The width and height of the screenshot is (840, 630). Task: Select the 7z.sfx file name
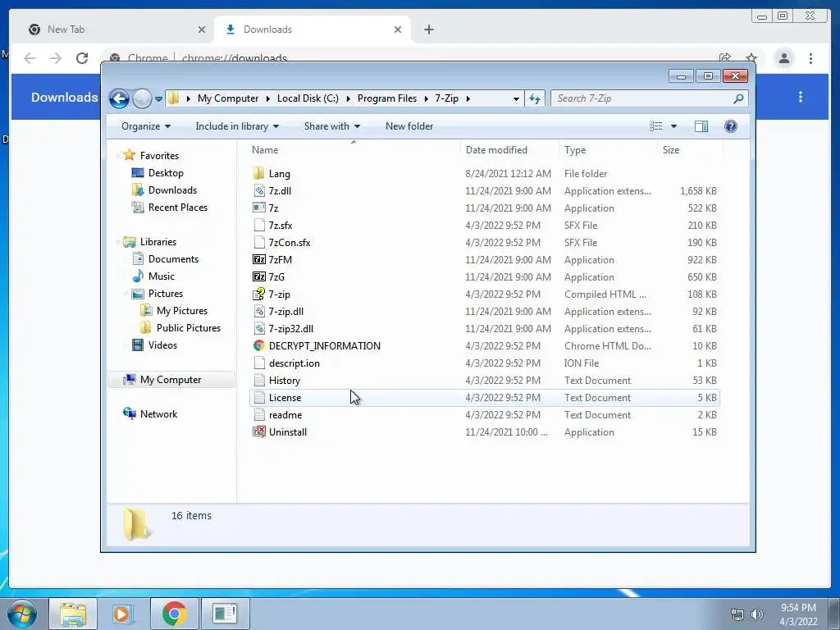(x=281, y=226)
